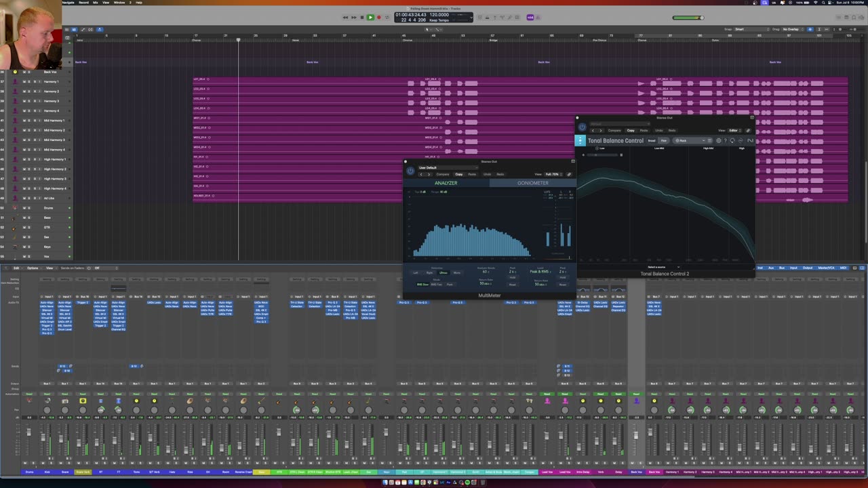Toggle the MultiMeter plugin power button

410,171
